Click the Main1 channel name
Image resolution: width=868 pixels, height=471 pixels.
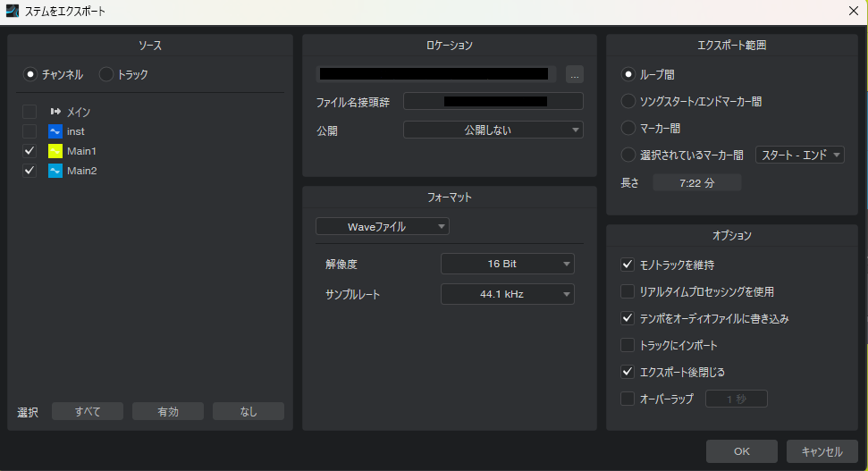tap(82, 151)
